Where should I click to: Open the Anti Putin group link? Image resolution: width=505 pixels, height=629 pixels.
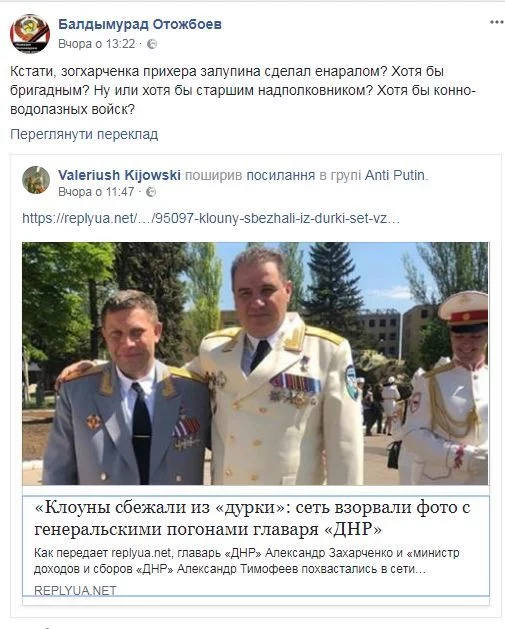click(394, 175)
